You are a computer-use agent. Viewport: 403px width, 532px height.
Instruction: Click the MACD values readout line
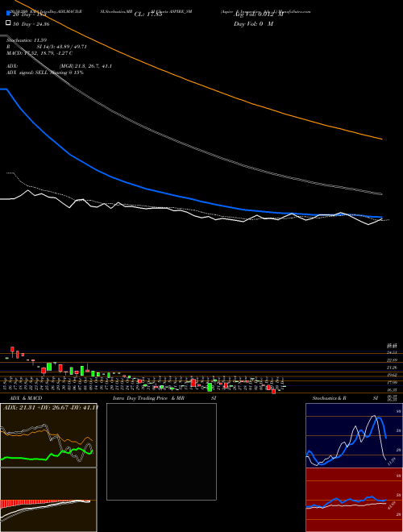39,53
